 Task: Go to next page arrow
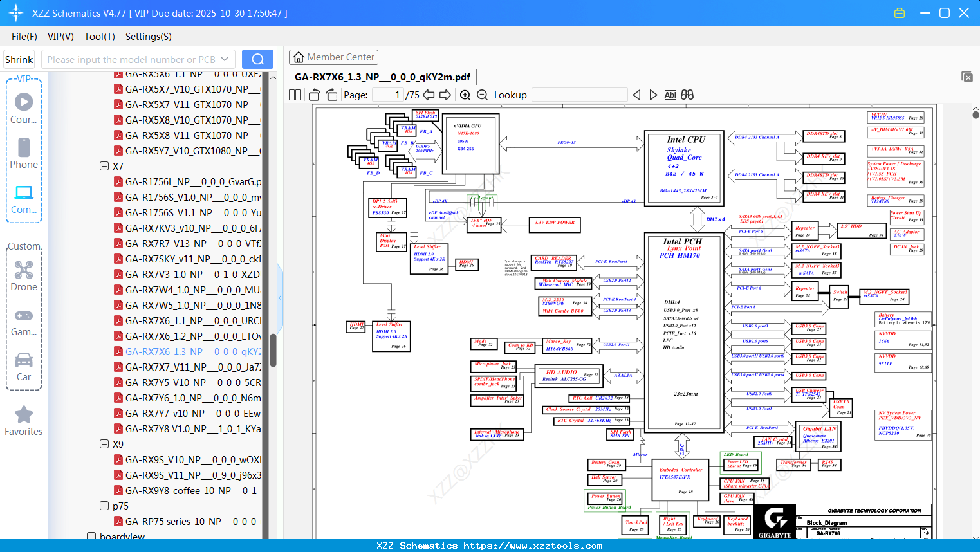[445, 95]
